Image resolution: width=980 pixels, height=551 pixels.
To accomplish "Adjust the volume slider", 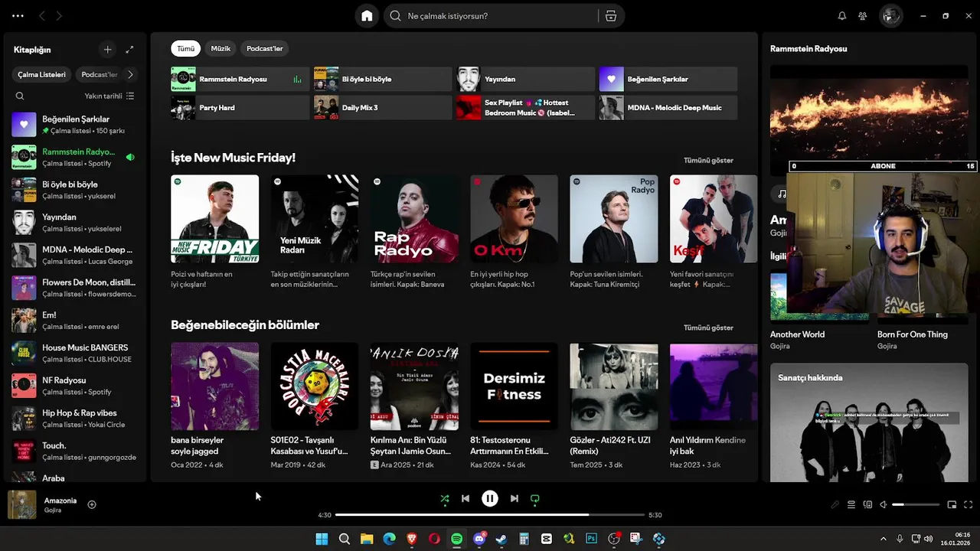I will [916, 504].
